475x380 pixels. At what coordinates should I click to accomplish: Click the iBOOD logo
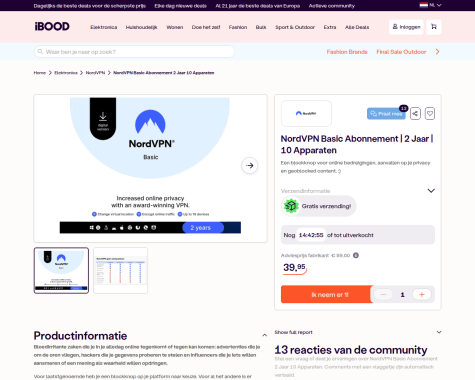coord(52,26)
